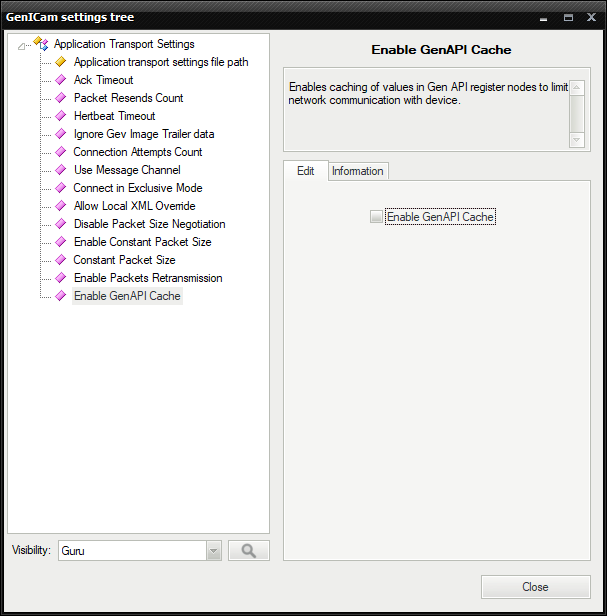Select Enable Constant Packet Size setting
Screen dimensions: 607x616
coord(143,242)
